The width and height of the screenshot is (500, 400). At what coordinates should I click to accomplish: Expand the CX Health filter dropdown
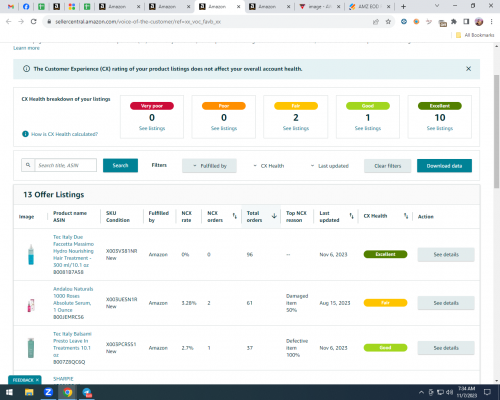tap(269, 166)
